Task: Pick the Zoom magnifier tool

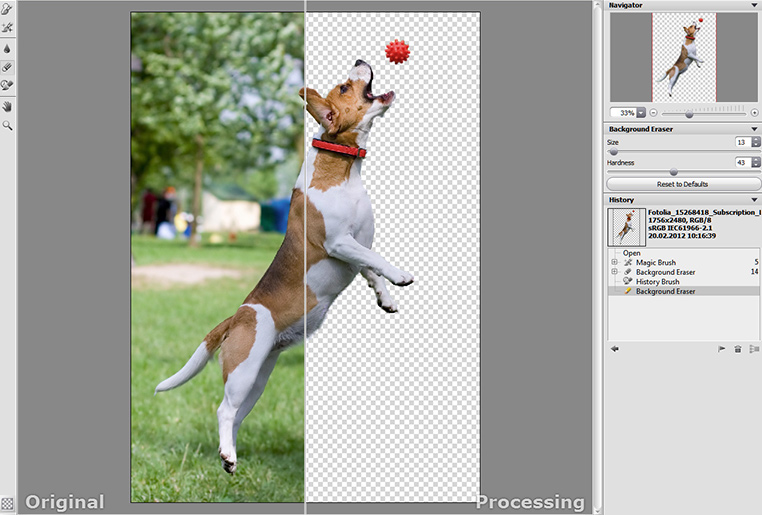Action: pyautogui.click(x=7, y=126)
